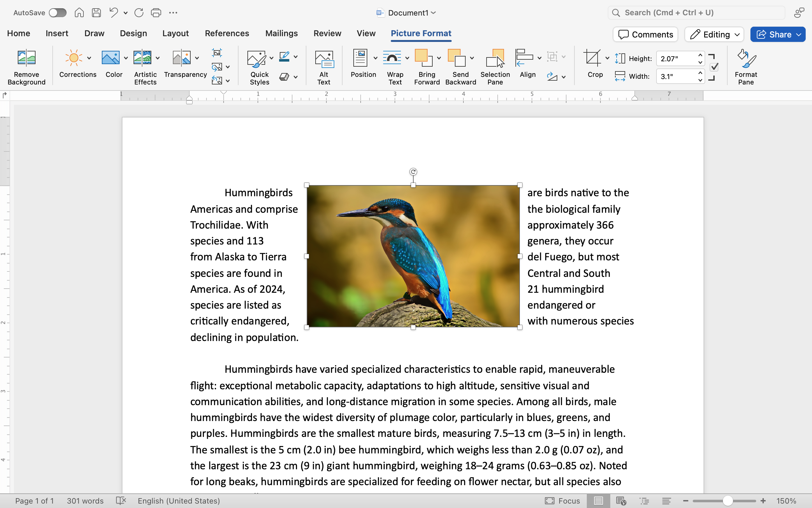
Task: Click the 150% zoom level
Action: [786, 501]
